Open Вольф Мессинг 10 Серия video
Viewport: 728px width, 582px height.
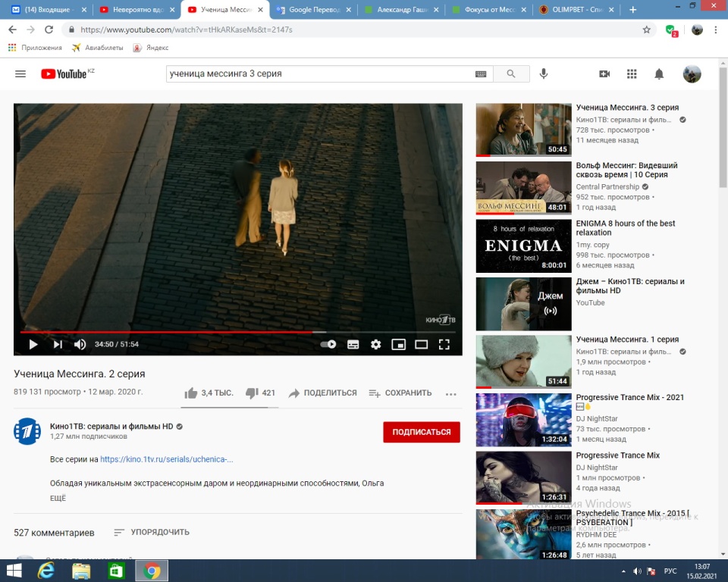coord(524,187)
